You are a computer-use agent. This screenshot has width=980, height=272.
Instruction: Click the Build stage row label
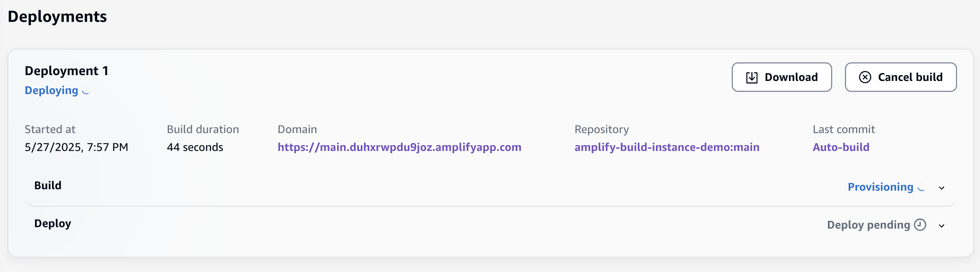point(48,186)
